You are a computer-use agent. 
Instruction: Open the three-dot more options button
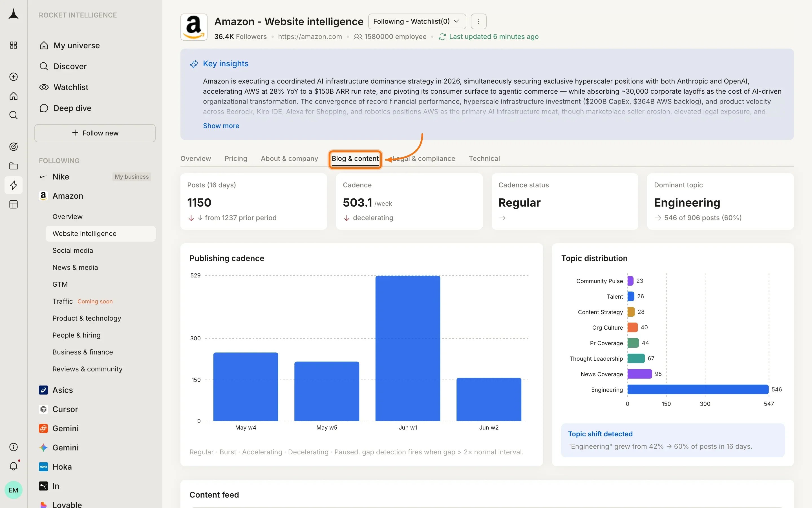coord(478,21)
